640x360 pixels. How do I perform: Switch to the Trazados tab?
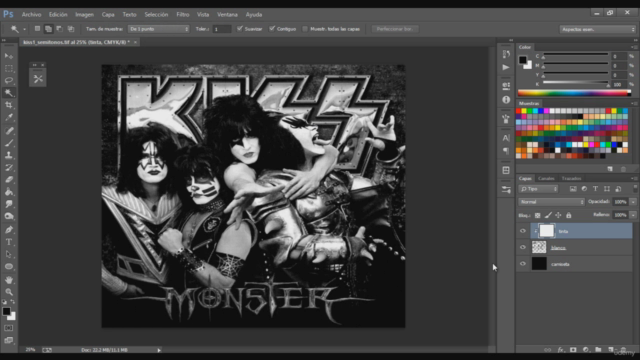(x=571, y=178)
